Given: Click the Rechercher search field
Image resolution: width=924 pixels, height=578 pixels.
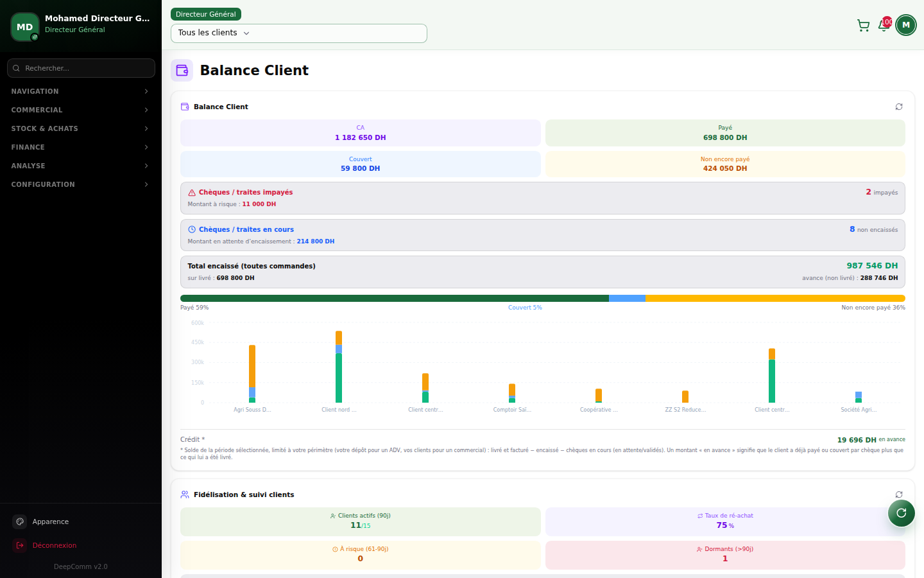Looking at the screenshot, I should (81, 68).
